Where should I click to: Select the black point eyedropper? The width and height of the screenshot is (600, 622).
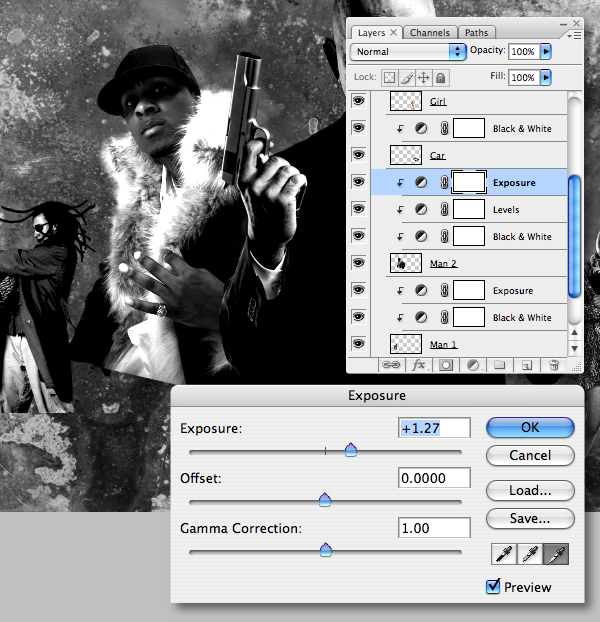point(504,554)
